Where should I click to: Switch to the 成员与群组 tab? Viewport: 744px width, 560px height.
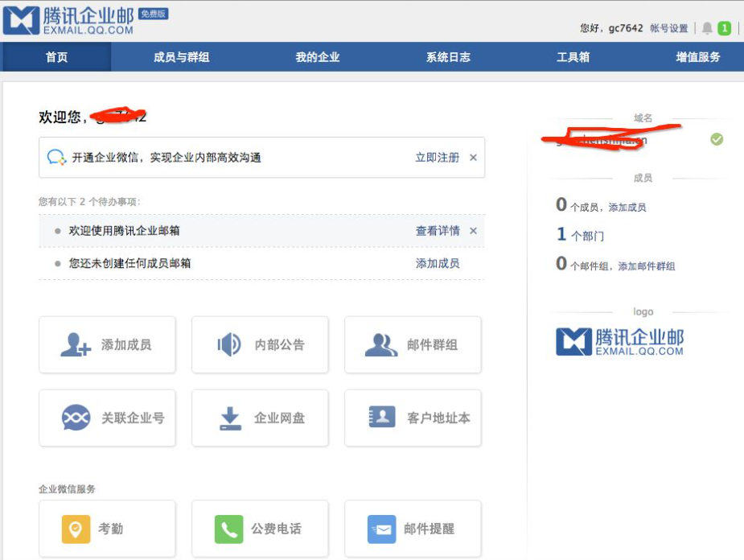[181, 57]
